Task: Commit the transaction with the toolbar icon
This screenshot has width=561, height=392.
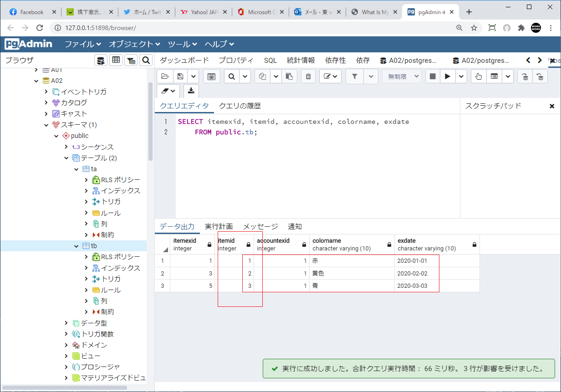Action: (x=525, y=76)
